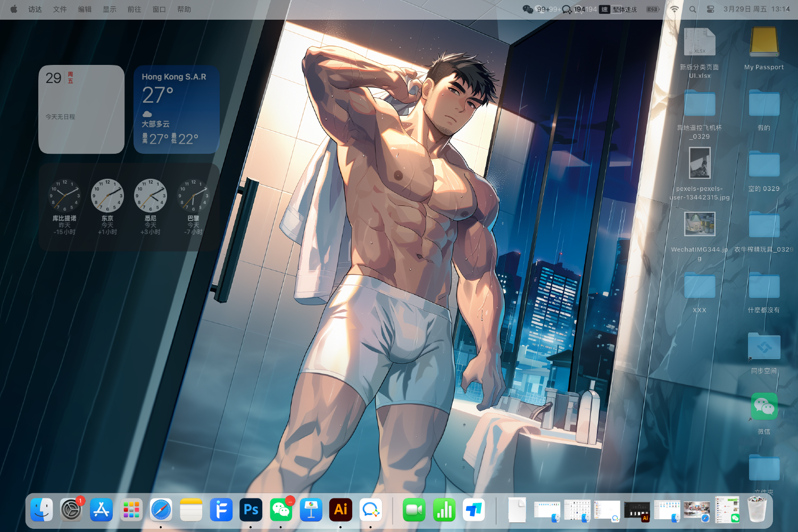Select the pexels-pexels-user jpg thumbnail
The width and height of the screenshot is (798, 532).
(700, 163)
